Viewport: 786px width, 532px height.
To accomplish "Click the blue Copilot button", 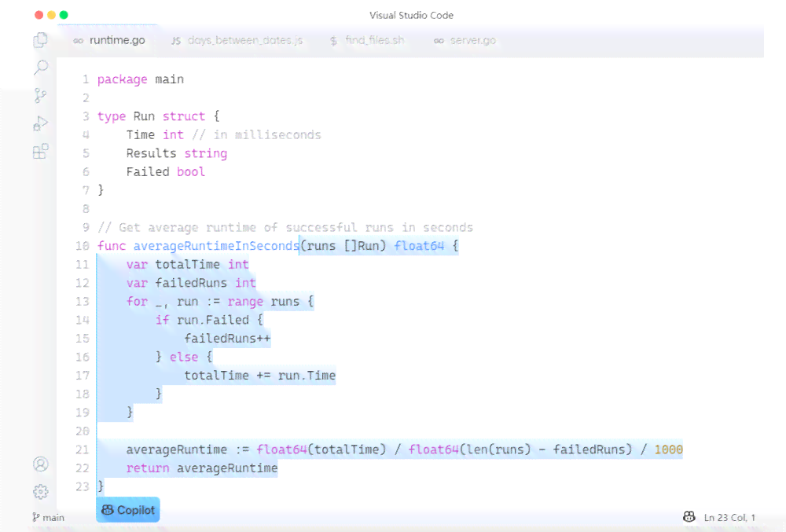I will click(x=128, y=510).
